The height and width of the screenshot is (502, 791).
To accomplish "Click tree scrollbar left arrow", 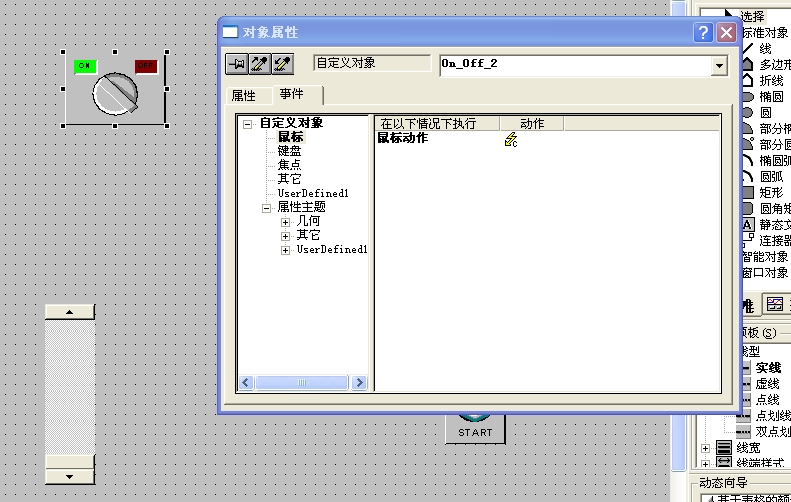I will tap(246, 382).
